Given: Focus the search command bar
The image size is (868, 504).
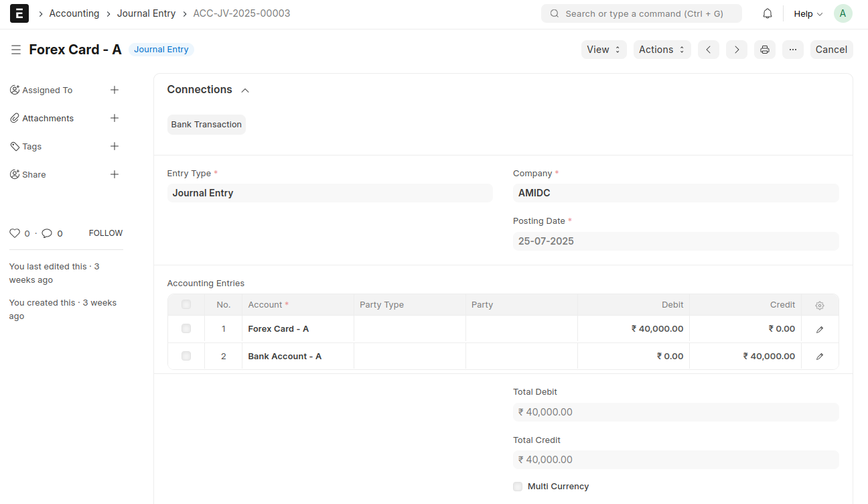Looking at the screenshot, I should pos(641,13).
